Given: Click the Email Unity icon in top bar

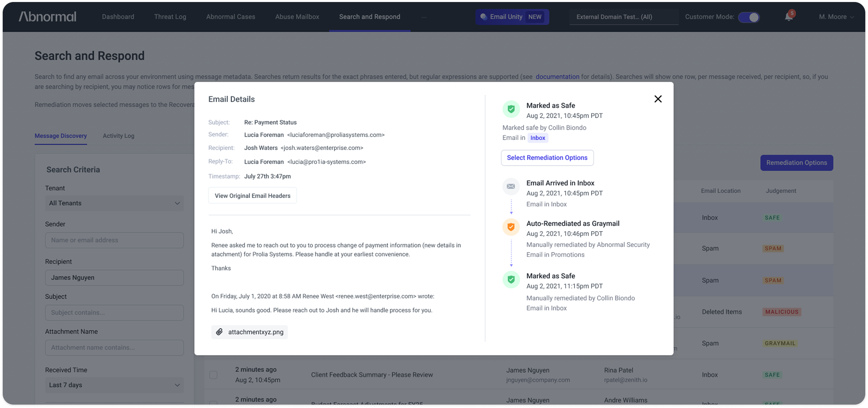Looking at the screenshot, I should coord(483,17).
